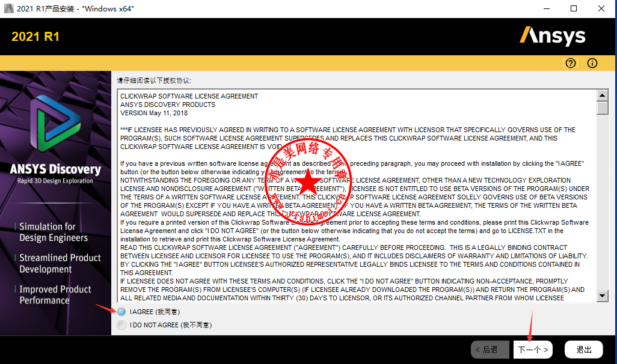Click the 退出 exit button
The image size is (617, 364).
coord(583,350)
